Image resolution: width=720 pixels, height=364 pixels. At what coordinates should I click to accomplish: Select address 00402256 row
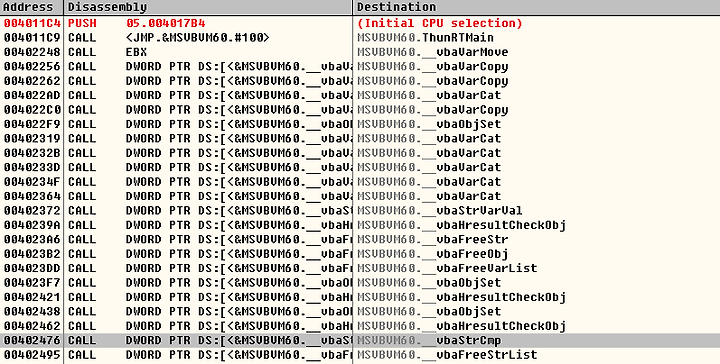click(x=32, y=67)
